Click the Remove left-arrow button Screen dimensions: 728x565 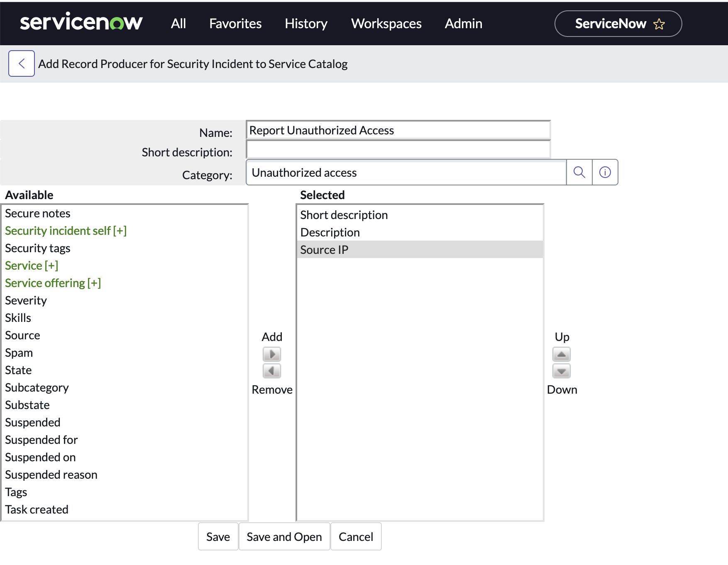point(272,371)
